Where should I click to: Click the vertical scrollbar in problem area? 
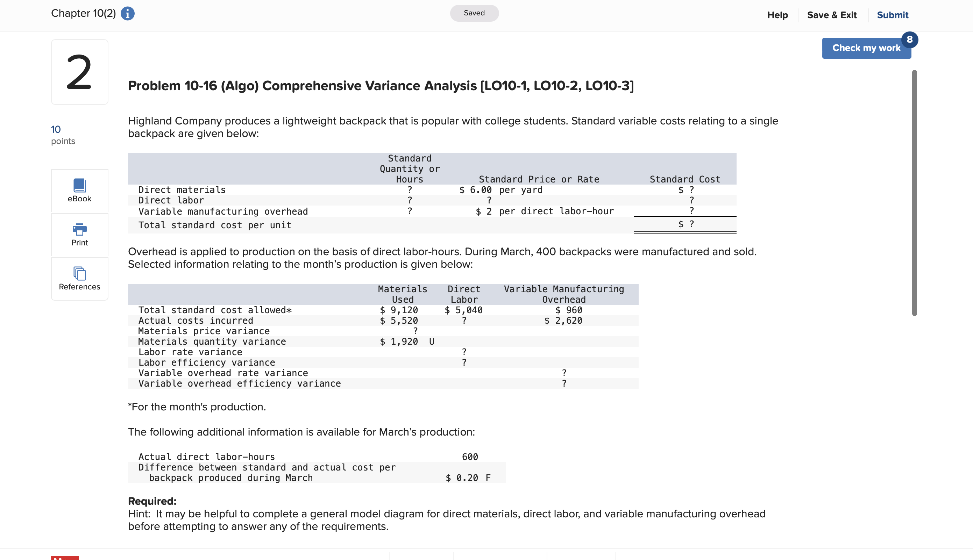click(914, 192)
